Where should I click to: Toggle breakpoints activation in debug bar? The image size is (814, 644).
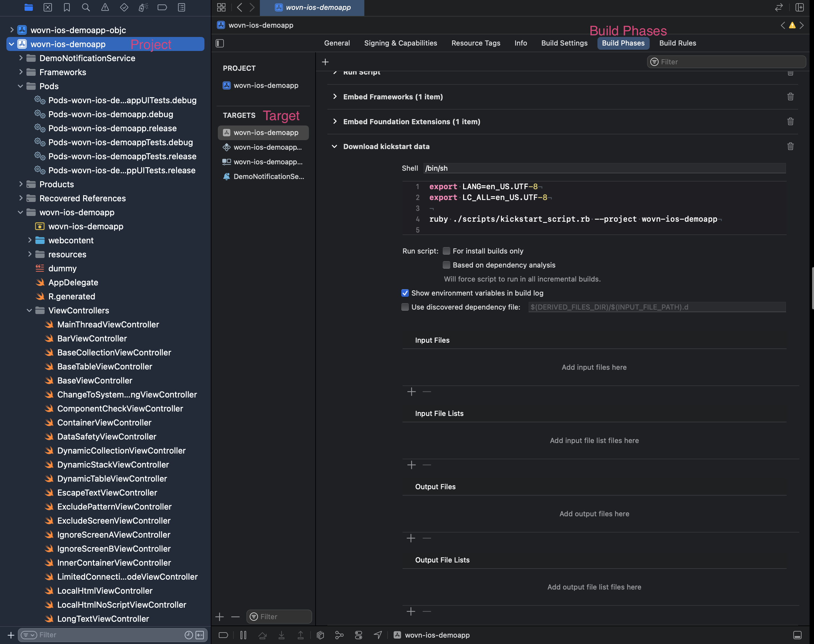point(223,635)
